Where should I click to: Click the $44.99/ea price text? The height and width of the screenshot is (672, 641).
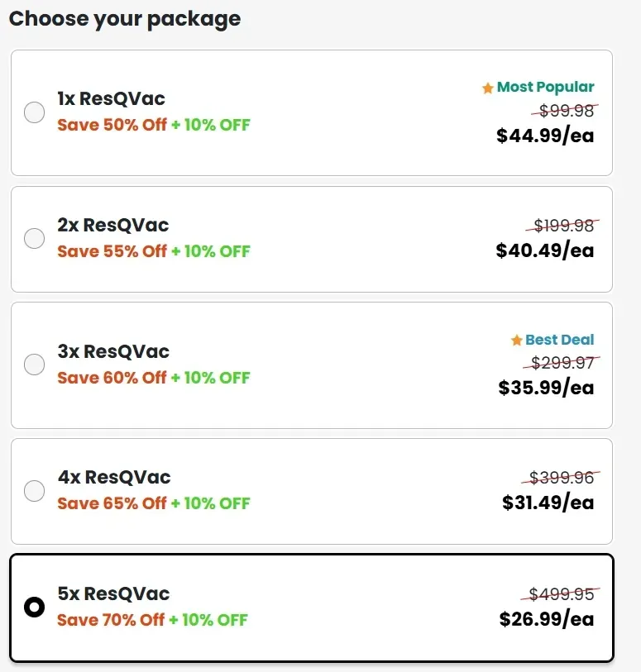[x=545, y=136]
